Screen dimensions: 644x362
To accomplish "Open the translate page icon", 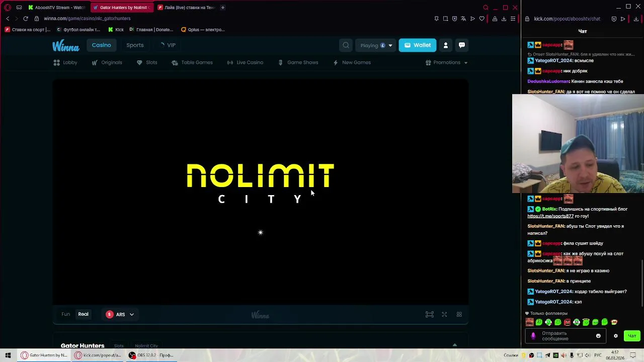I will point(463,19).
